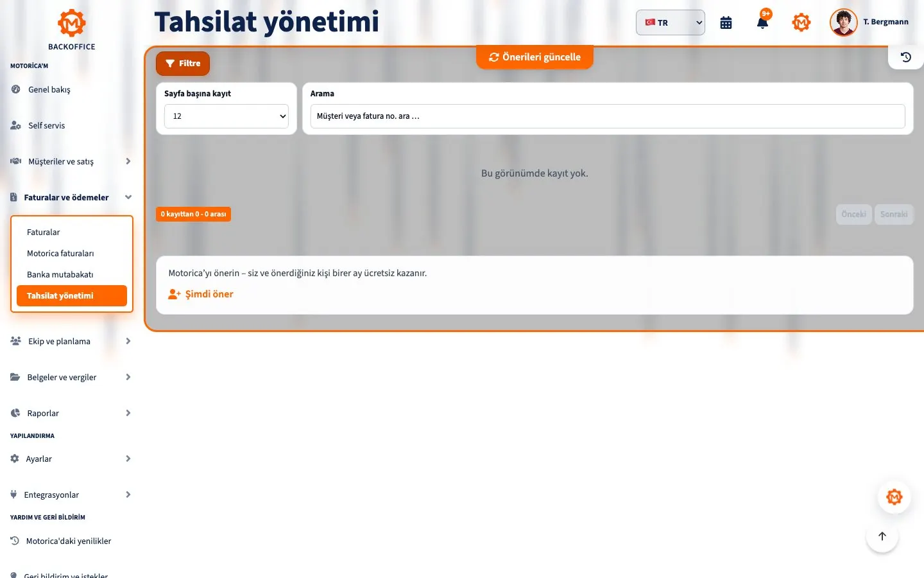Expand the Raporlar chevron
The width and height of the screenshot is (924, 578).
[x=128, y=413]
